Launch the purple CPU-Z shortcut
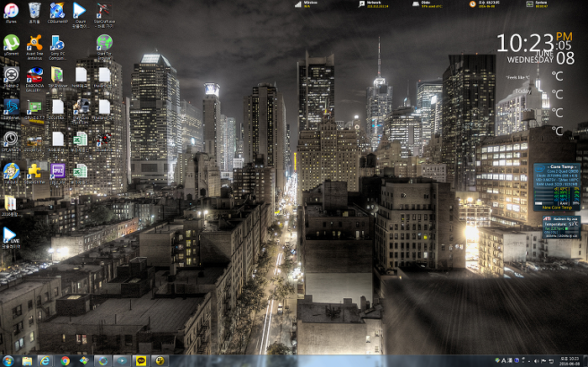 coord(57,171)
